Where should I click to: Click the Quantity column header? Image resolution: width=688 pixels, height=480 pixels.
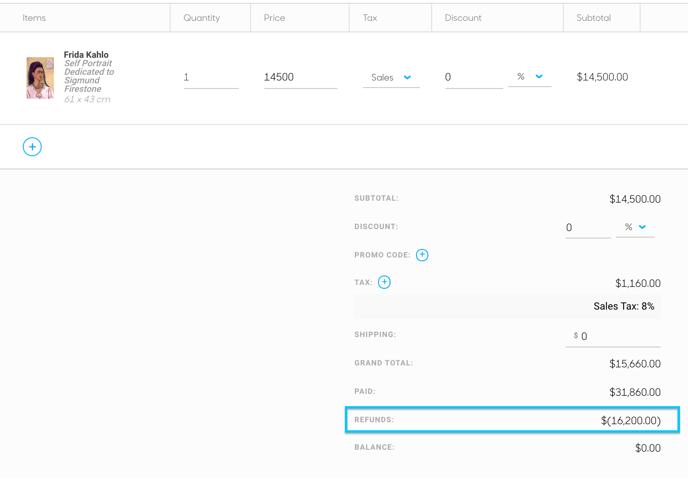202,18
